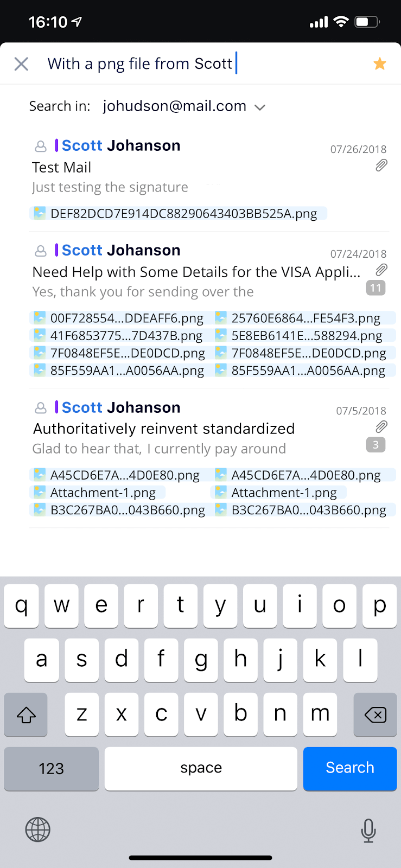Switch to the numeric keyboard with 123 key
This screenshot has height=868, width=401.
pyautogui.click(x=51, y=768)
